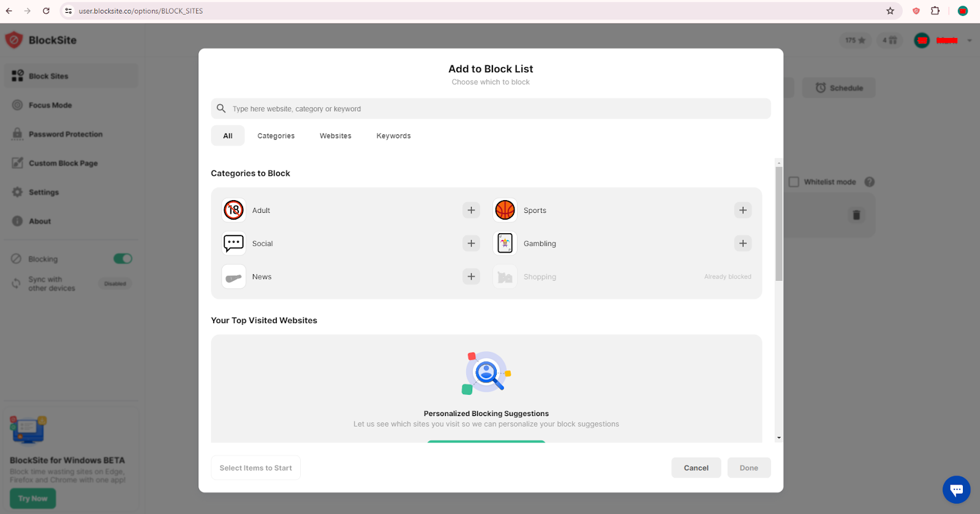This screenshot has width=980, height=514.
Task: Click the Shopping Already blocked label
Action: point(728,277)
